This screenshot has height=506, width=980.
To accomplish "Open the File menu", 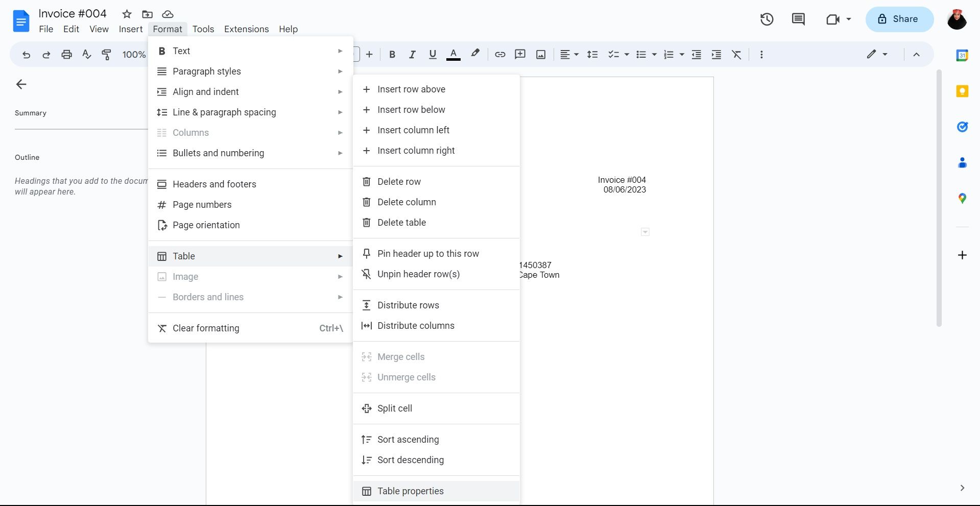I will point(46,29).
